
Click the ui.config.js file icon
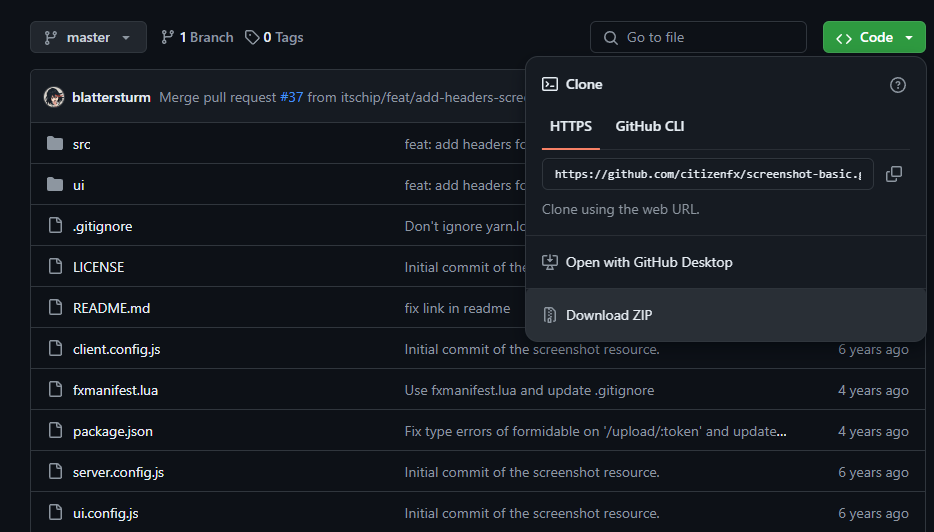point(55,513)
